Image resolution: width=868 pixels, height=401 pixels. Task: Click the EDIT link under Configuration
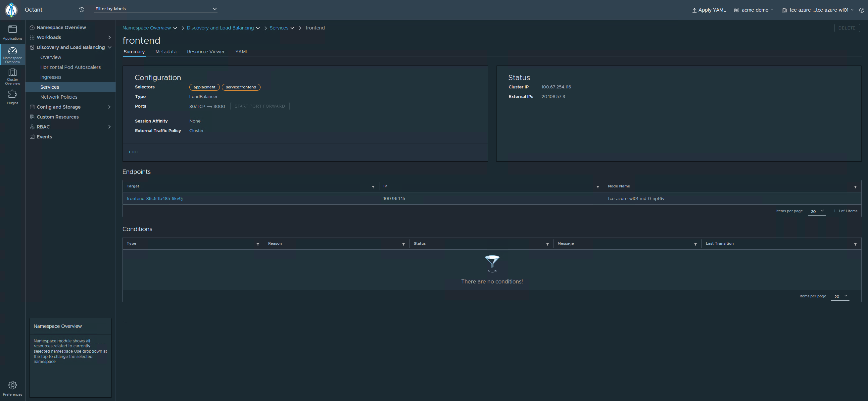click(133, 152)
